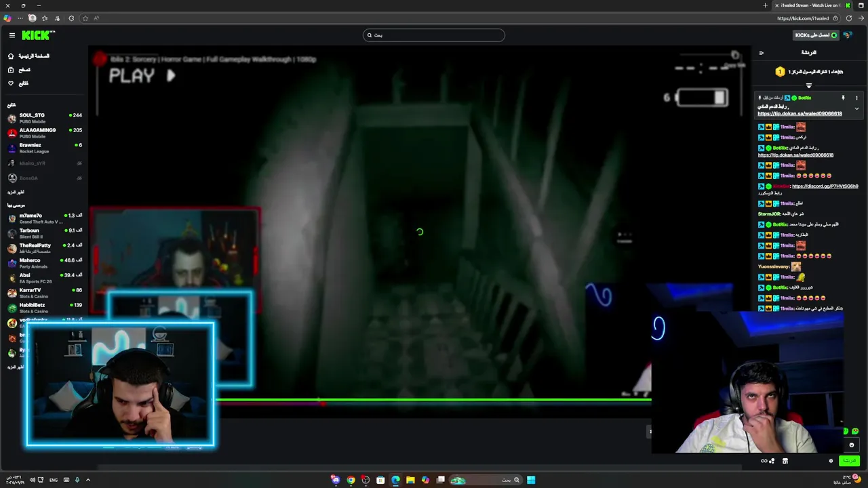The height and width of the screenshot is (488, 868).
Task: Open m7ame7o recommended channel
Action: pos(45,218)
